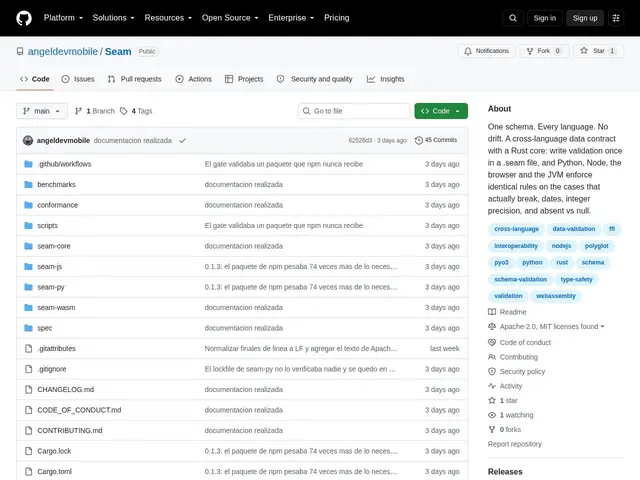Expand the Platform menu
The image size is (640, 480).
pos(63,18)
